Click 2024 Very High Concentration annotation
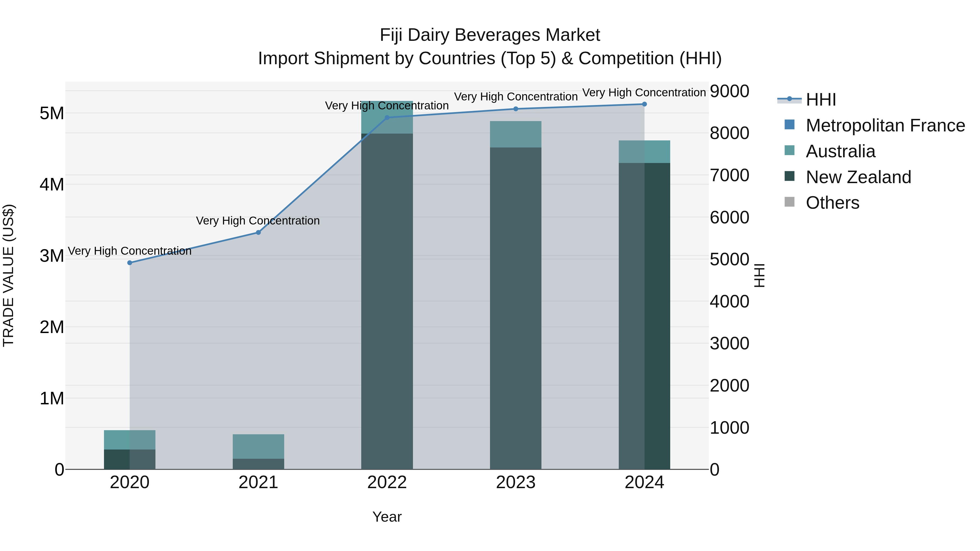980x551 pixels. click(x=644, y=93)
